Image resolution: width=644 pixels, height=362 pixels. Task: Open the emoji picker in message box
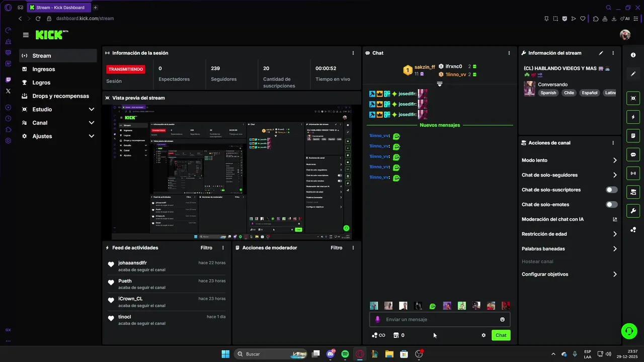[502, 319]
